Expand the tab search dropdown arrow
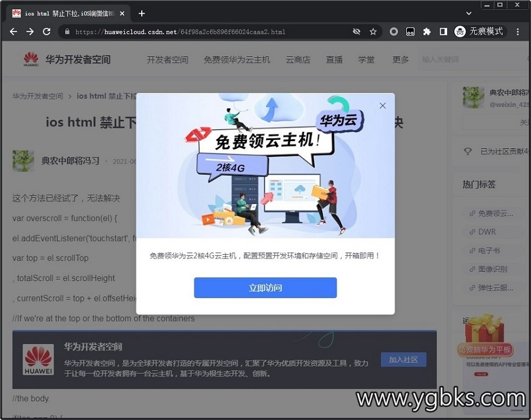The width and height of the screenshot is (531, 420). point(469,13)
